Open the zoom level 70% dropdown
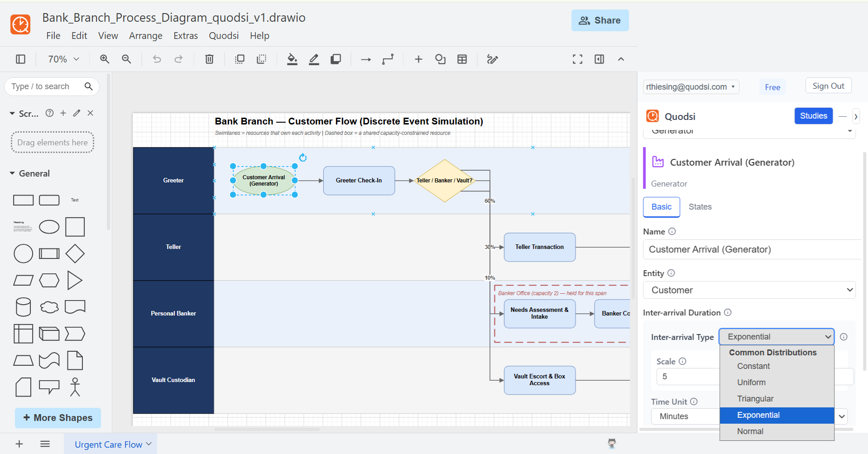Screen dimensions: 868x454 click(x=63, y=59)
